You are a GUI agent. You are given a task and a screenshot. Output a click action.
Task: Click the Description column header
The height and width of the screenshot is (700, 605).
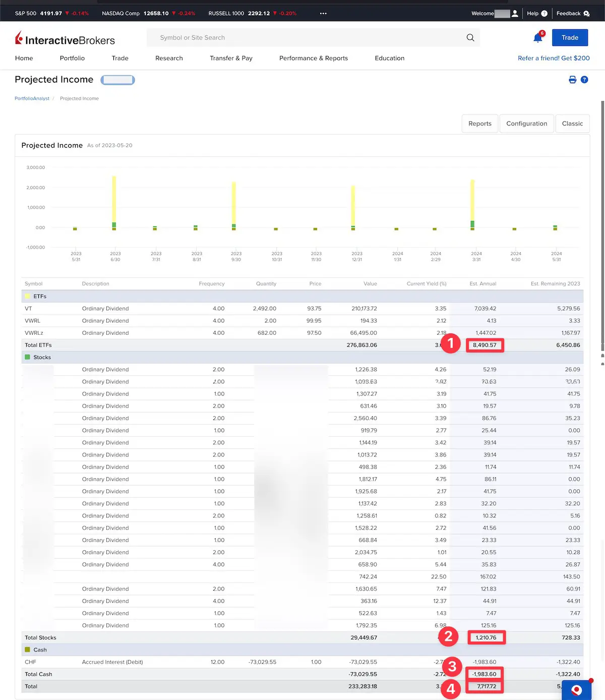point(96,284)
